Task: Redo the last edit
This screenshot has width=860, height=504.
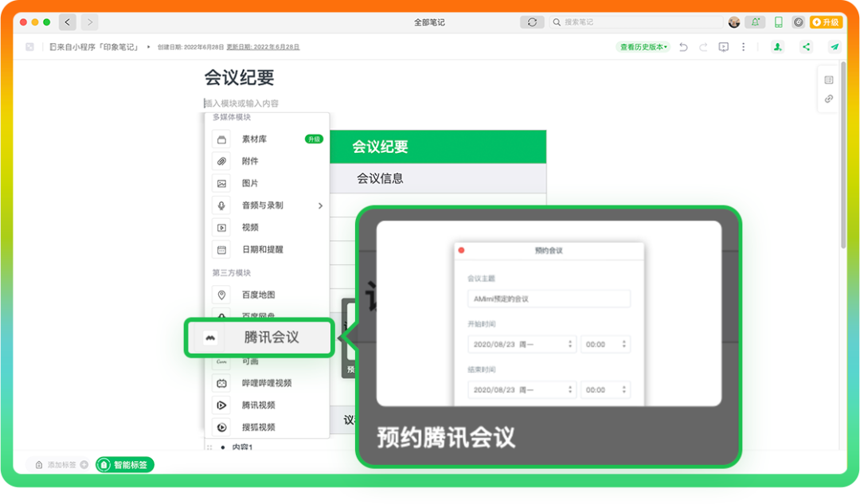Action: tap(703, 47)
